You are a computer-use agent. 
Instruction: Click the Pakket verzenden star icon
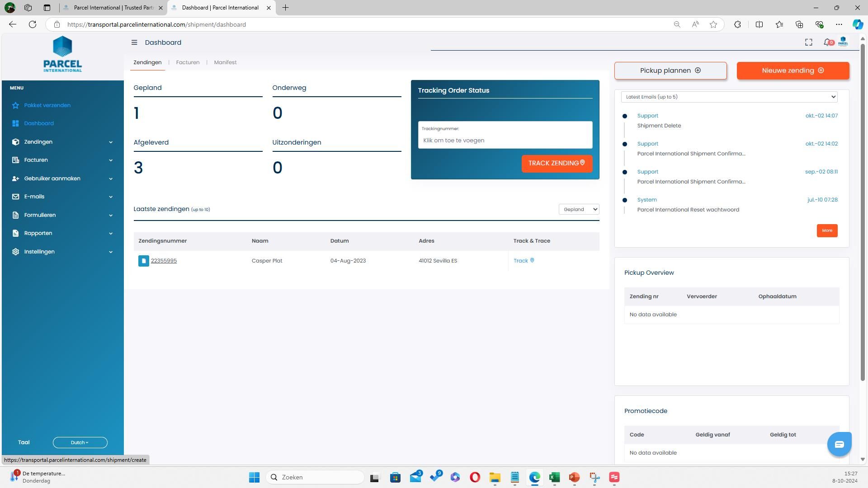[x=15, y=105]
